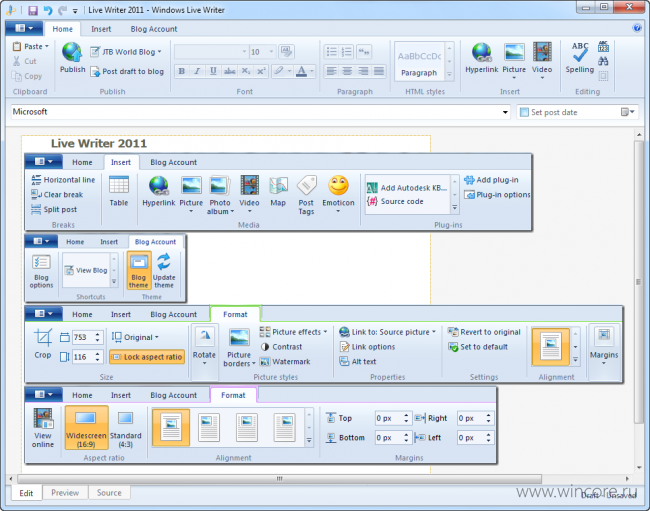Toggle center alignment in Paragraph group
The image size is (650, 511).
[347, 71]
